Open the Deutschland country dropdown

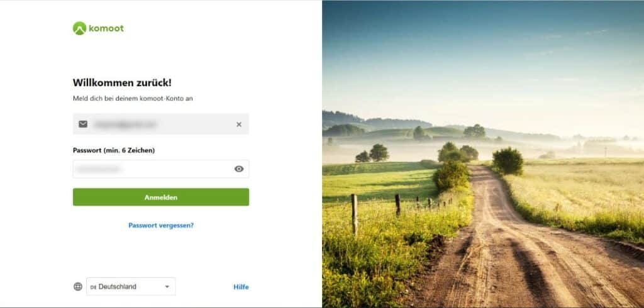click(x=131, y=286)
